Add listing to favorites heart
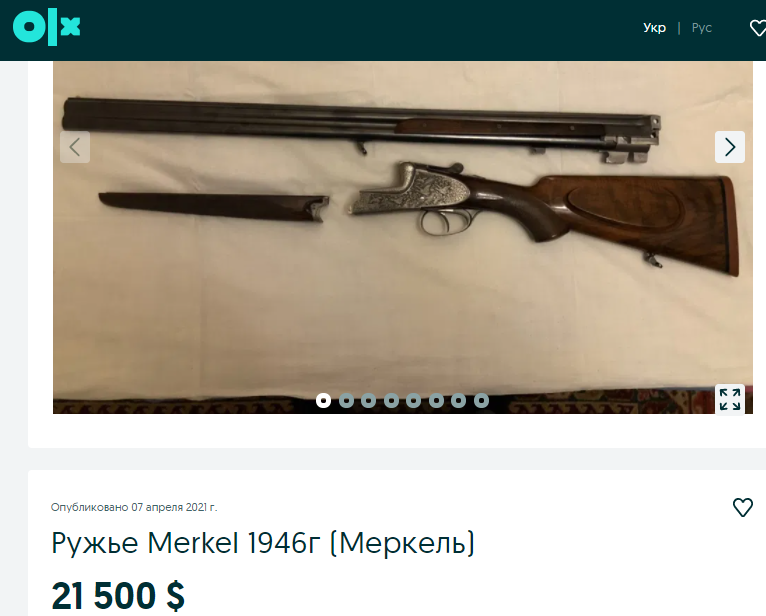Image resolution: width=766 pixels, height=616 pixels. [x=743, y=507]
